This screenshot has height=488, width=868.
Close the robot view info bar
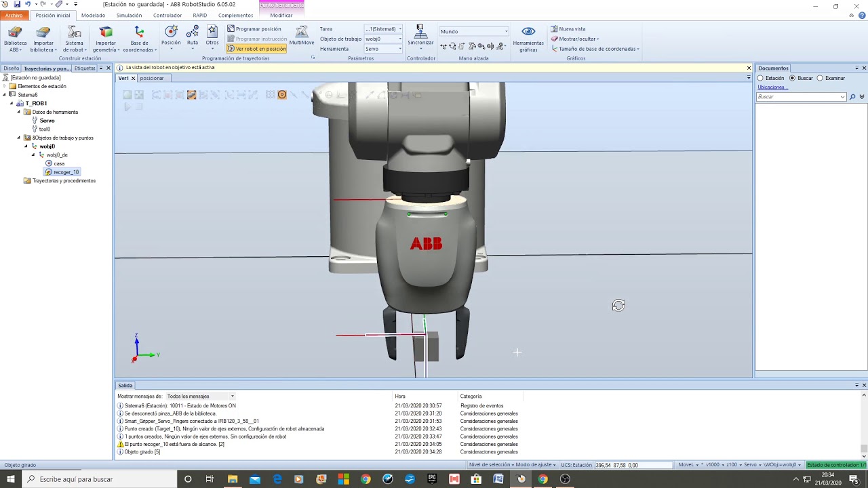click(x=749, y=68)
